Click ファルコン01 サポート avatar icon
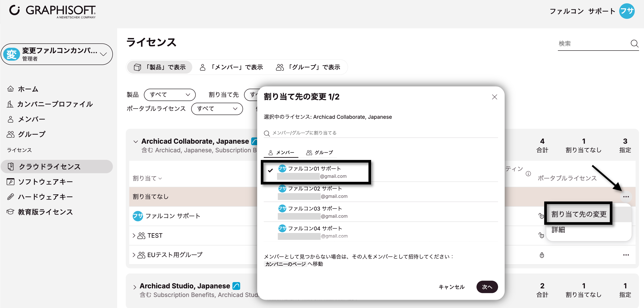Viewport: 644px width, 308px height. pos(282,168)
